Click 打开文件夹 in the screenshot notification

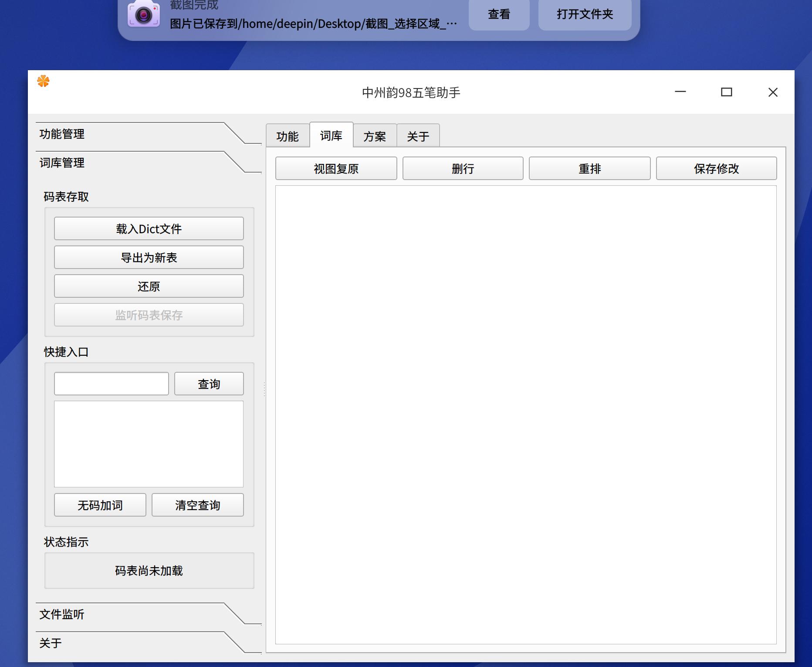(x=584, y=14)
